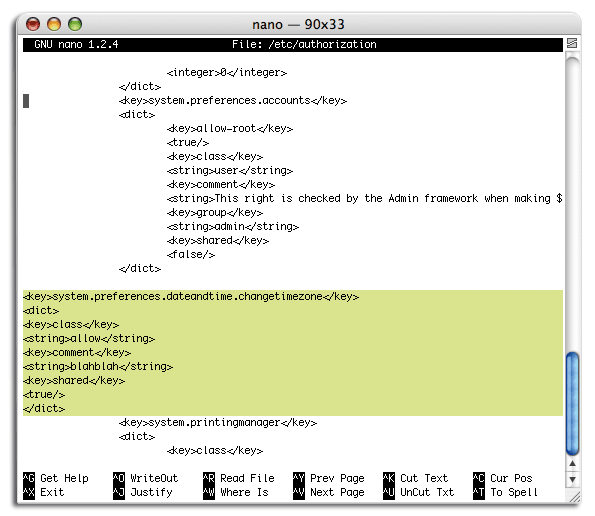This screenshot has width=595, height=516.
Task: Click the split-pane icon above the scrollbar
Action: point(572,43)
